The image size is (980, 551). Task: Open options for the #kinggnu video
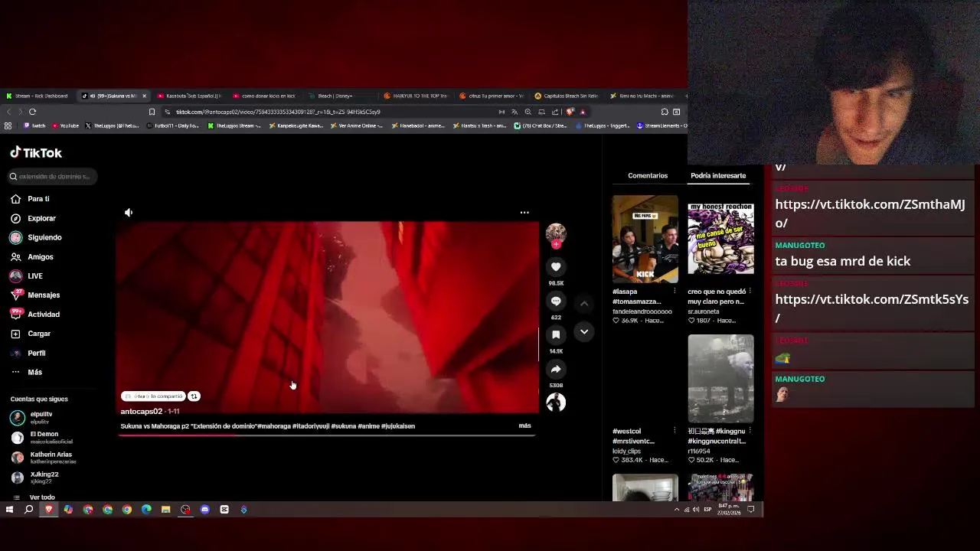click(750, 431)
